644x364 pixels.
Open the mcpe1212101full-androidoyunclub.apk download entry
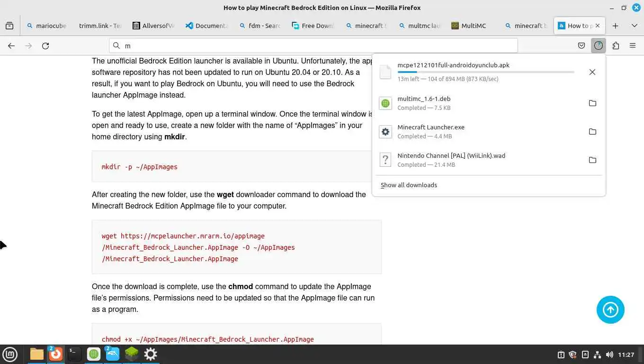coord(479,72)
